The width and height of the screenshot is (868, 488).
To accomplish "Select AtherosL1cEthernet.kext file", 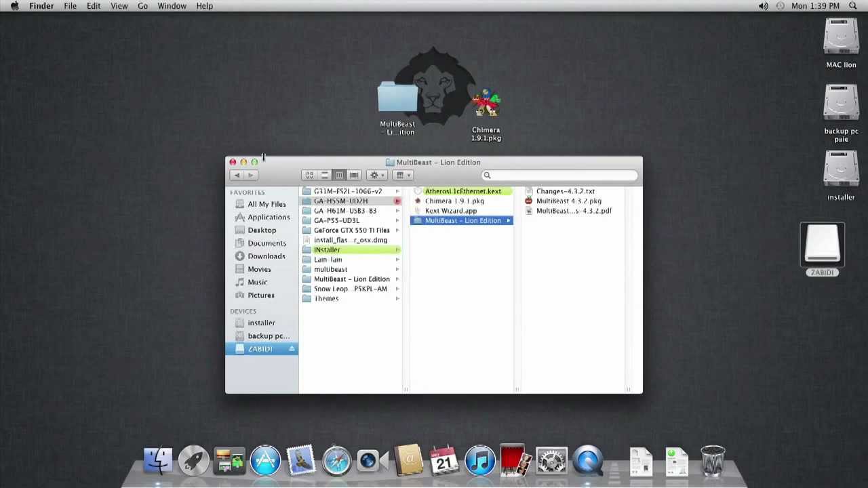I will [x=462, y=191].
